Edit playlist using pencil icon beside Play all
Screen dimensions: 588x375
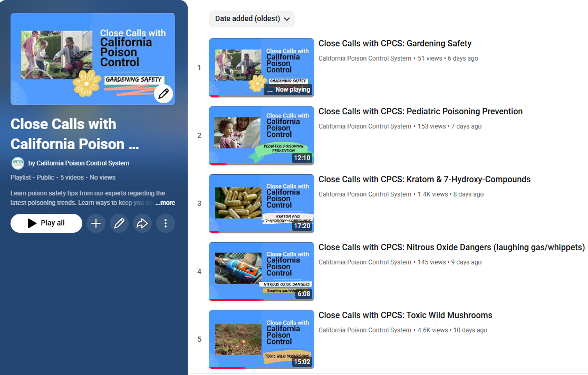tap(119, 223)
